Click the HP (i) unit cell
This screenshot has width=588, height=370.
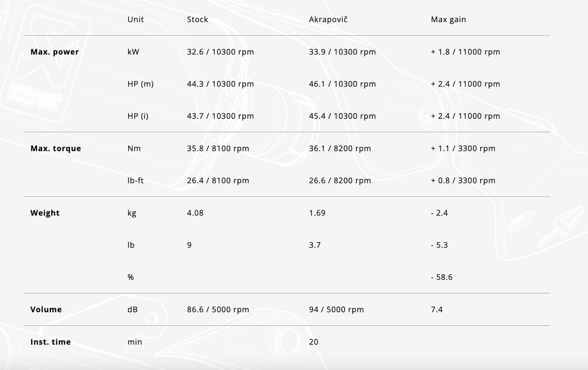138,116
